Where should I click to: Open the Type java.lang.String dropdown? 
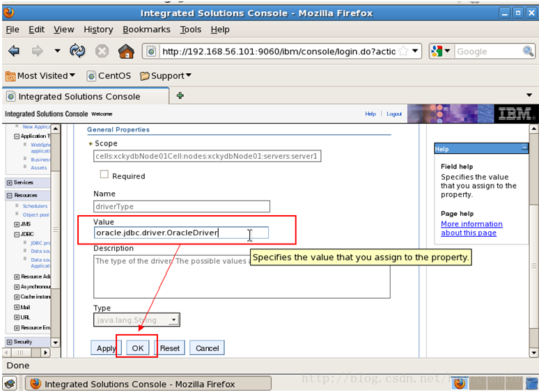[x=136, y=320]
